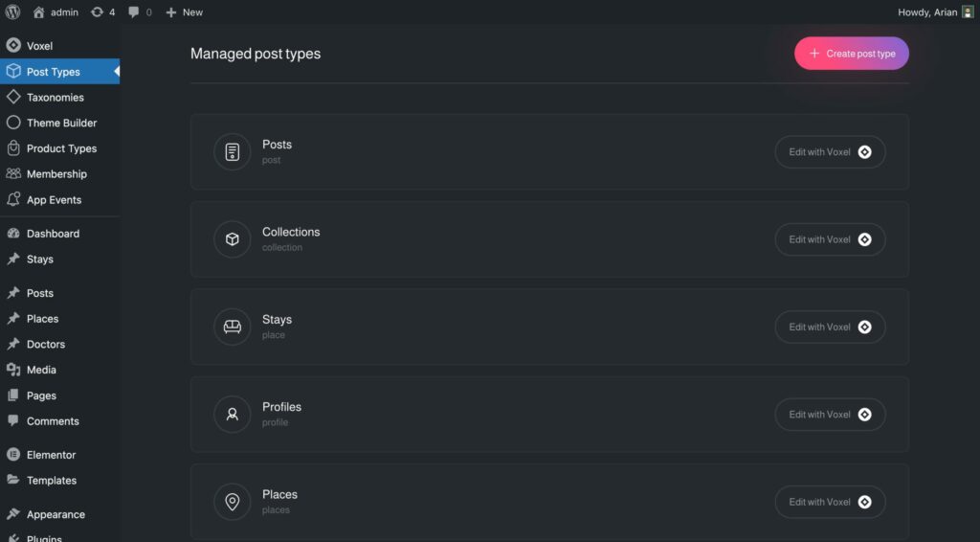Click the Posts document icon in list
This screenshot has width=980, height=542.
click(x=232, y=152)
